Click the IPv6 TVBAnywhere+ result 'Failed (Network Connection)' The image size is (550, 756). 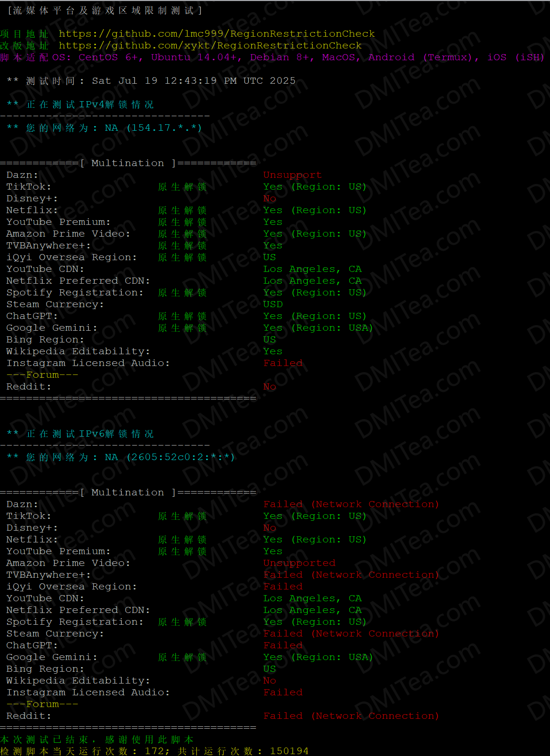coord(351,575)
